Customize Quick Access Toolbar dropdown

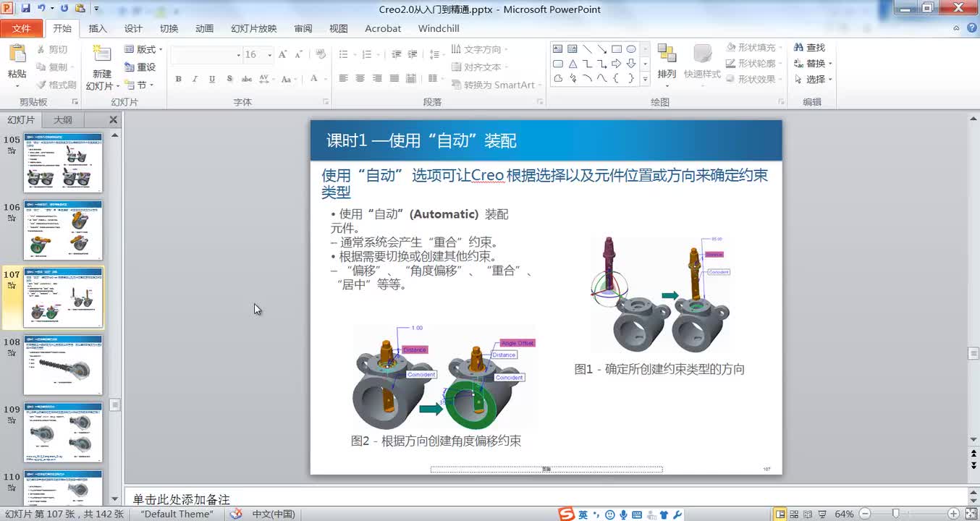96,9
